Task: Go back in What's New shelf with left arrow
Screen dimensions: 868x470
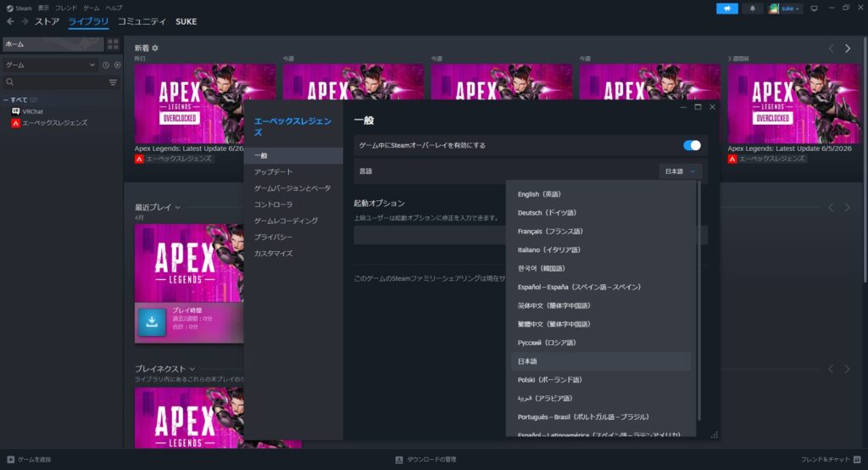Action: pyautogui.click(x=831, y=48)
